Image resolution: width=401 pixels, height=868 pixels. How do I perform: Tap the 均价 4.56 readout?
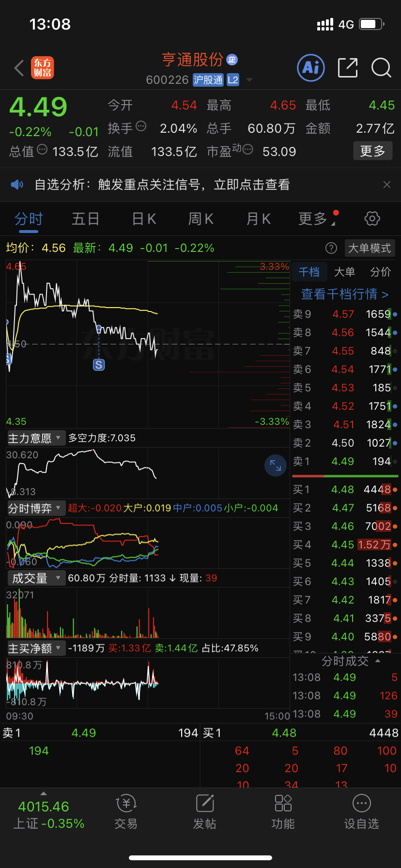(x=36, y=248)
